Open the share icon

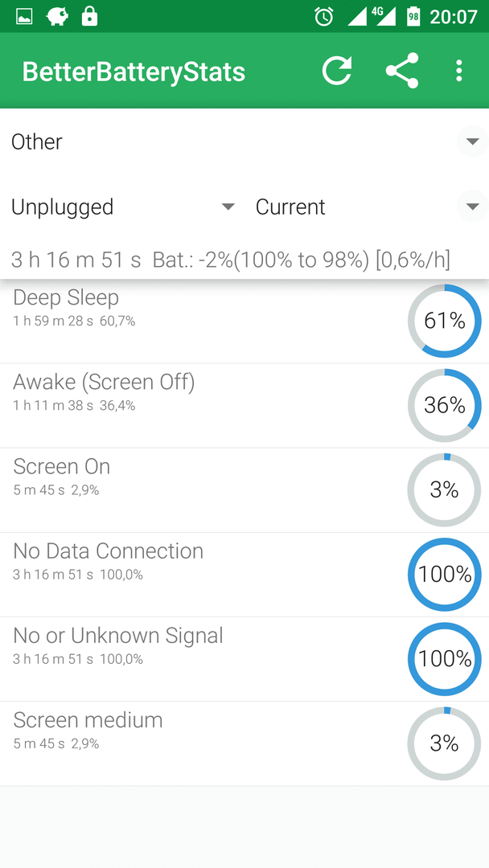coord(402,71)
